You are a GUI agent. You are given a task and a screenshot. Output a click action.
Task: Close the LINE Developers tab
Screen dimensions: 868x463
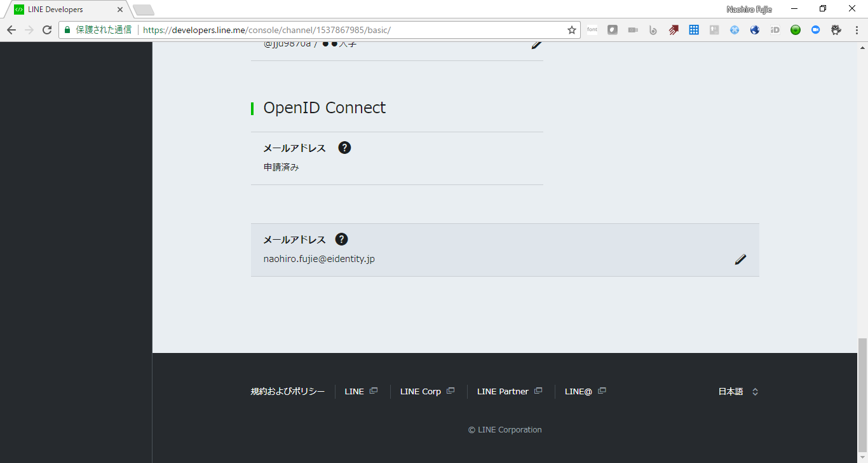click(120, 10)
